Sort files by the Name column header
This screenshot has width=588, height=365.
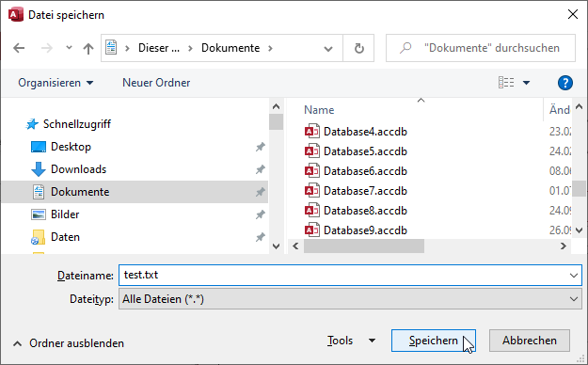pos(319,110)
